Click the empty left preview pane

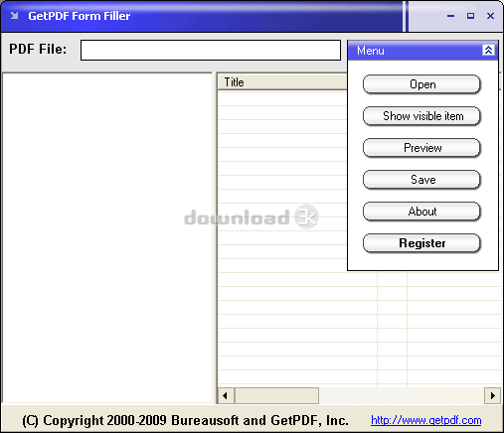click(x=107, y=237)
